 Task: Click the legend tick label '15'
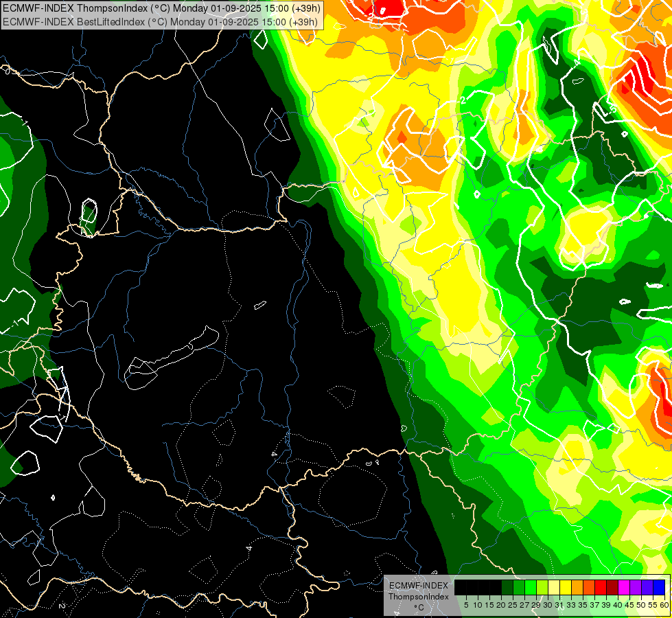point(489,605)
